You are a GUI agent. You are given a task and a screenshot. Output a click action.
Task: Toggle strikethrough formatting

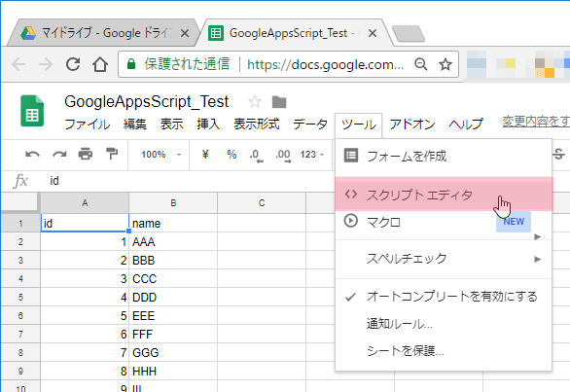click(558, 155)
